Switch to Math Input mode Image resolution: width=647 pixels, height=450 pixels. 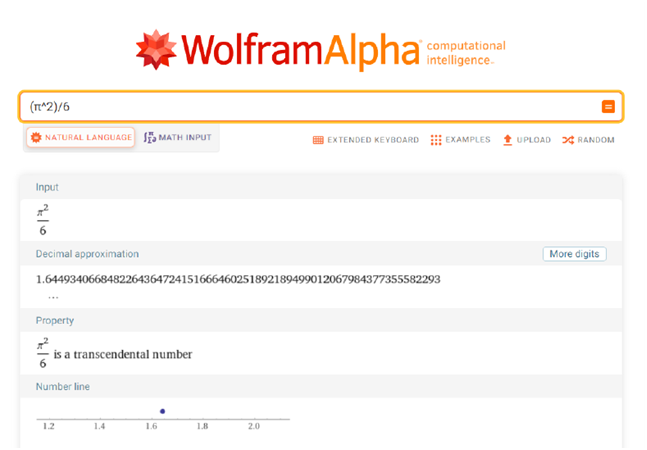[177, 137]
